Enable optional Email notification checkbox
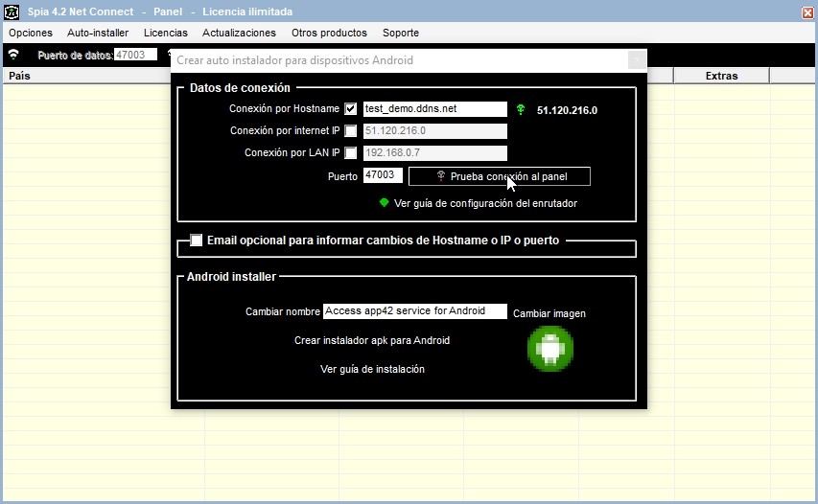 click(197, 241)
